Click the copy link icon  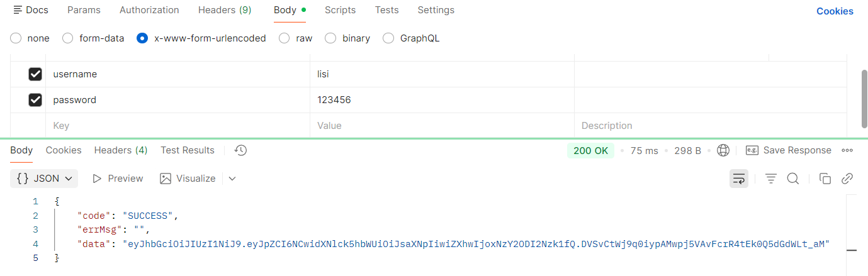point(847,179)
